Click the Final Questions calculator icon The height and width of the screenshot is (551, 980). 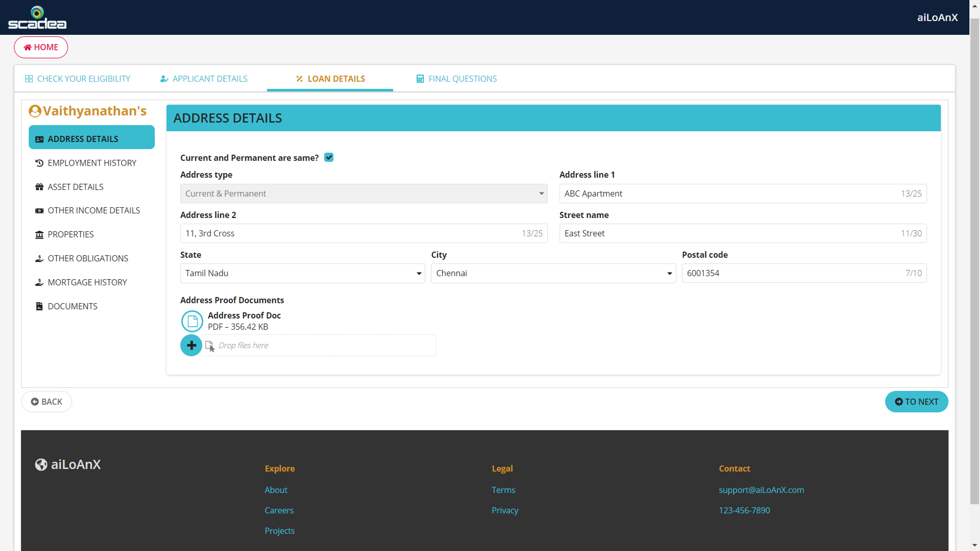coord(420,79)
